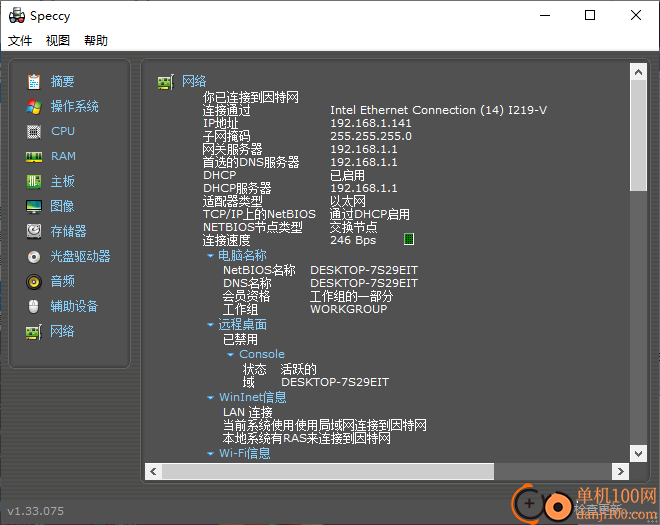Select 网络 label in the sidebar

[x=62, y=332]
